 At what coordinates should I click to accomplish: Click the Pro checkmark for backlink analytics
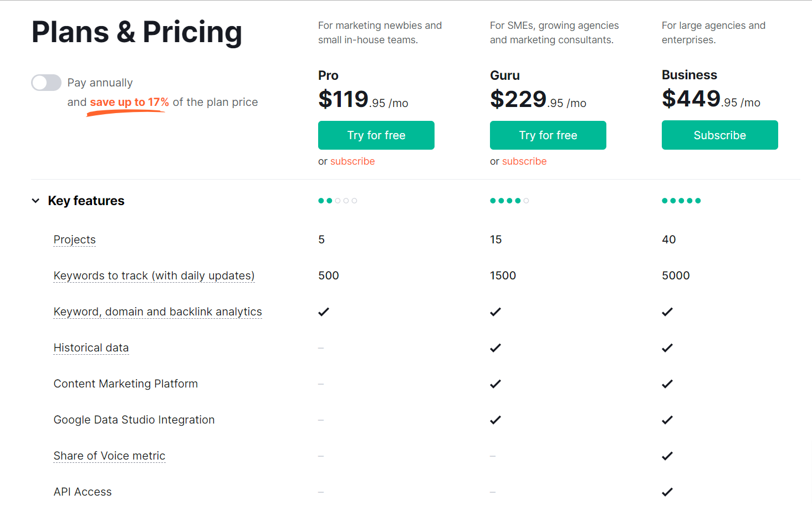(x=324, y=312)
